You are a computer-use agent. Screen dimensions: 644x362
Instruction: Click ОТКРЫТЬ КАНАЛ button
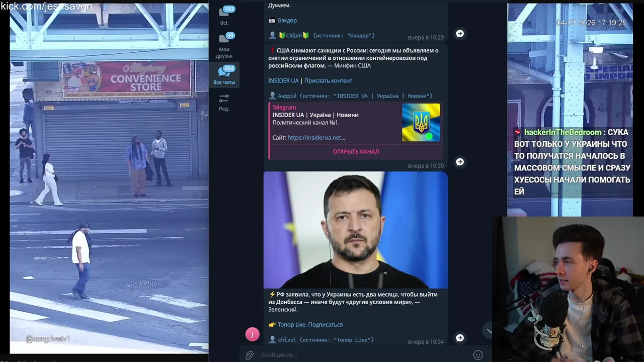click(356, 151)
